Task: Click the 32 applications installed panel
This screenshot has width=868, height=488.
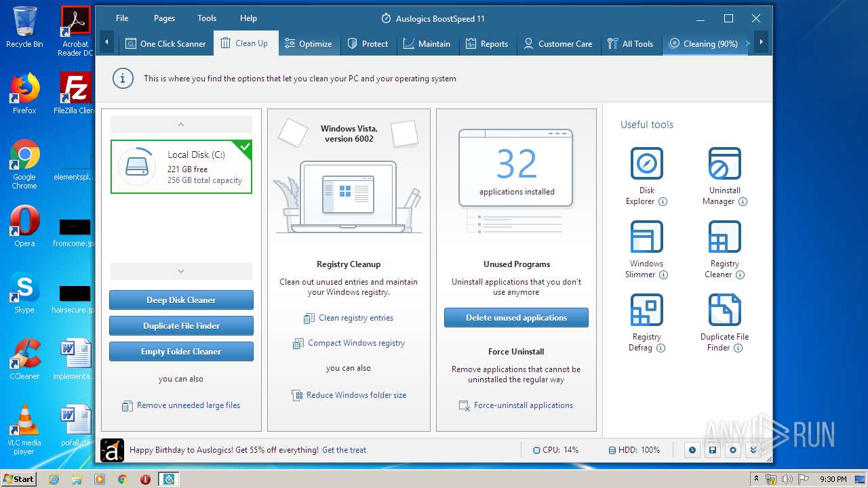Action: coord(516,167)
